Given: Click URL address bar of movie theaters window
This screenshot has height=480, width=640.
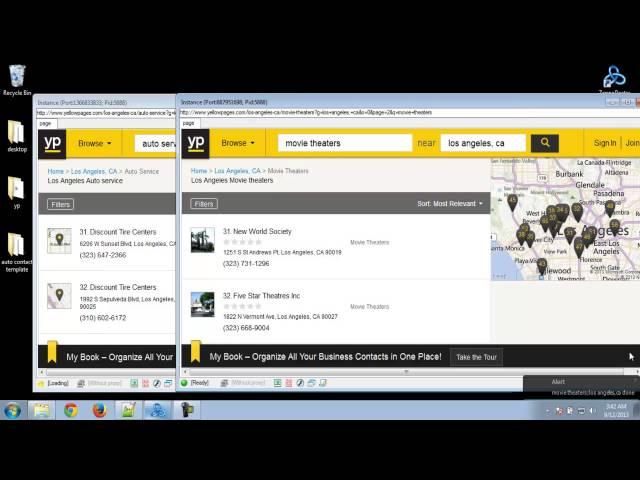Looking at the screenshot, I should (408, 112).
